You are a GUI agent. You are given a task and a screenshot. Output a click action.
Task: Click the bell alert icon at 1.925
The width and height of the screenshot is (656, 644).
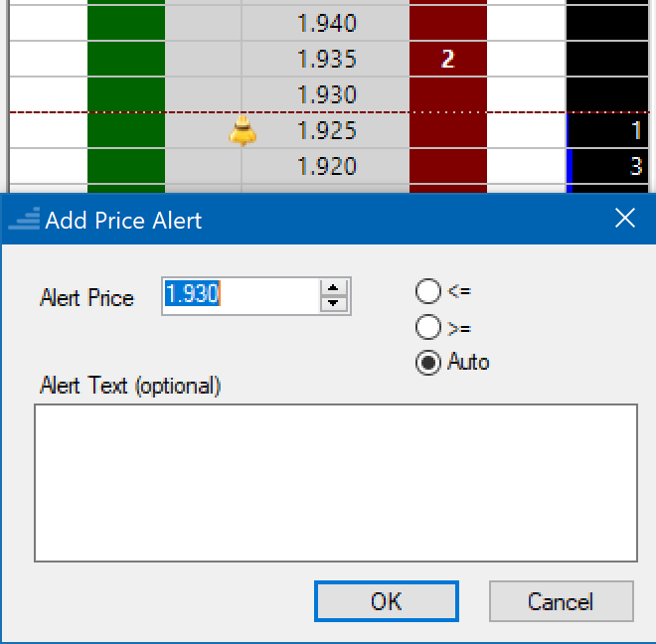pos(243,131)
